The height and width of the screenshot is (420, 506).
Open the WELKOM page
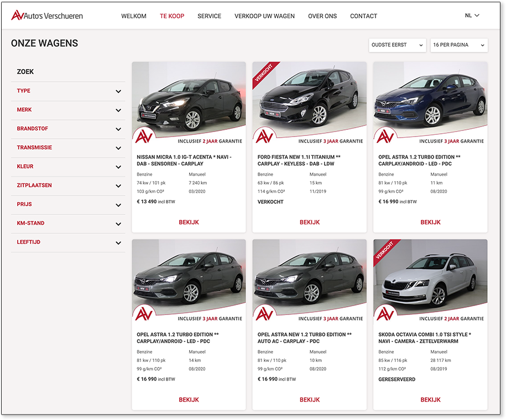click(x=134, y=16)
